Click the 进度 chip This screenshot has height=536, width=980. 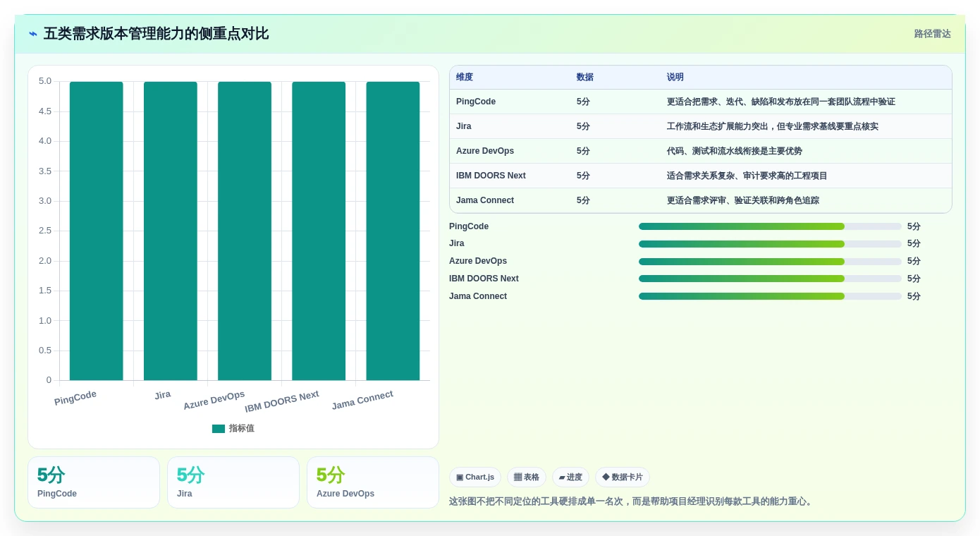coord(570,477)
